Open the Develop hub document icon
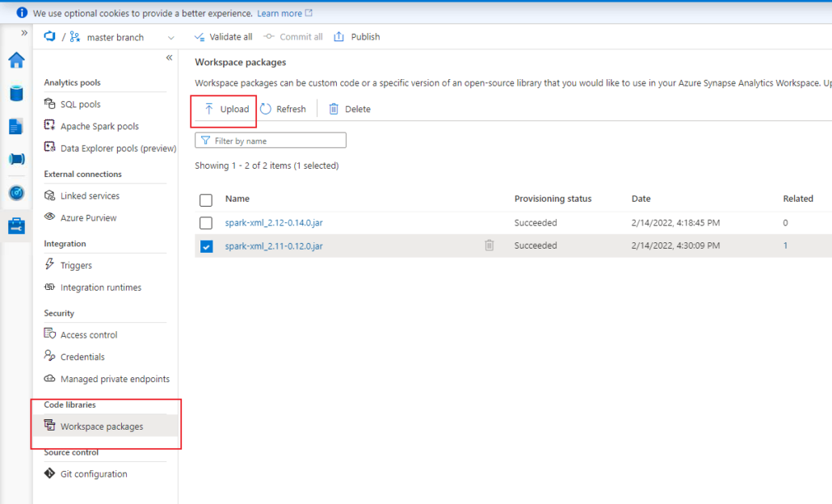 (16, 127)
